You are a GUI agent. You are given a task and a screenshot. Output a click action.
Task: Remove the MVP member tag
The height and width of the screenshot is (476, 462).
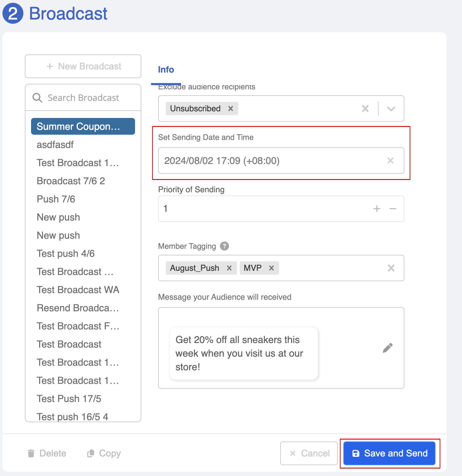point(271,268)
